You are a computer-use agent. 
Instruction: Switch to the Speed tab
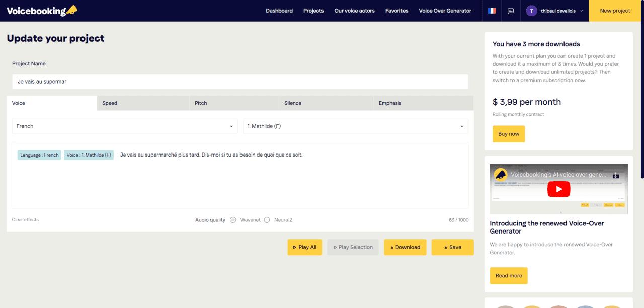[143, 103]
